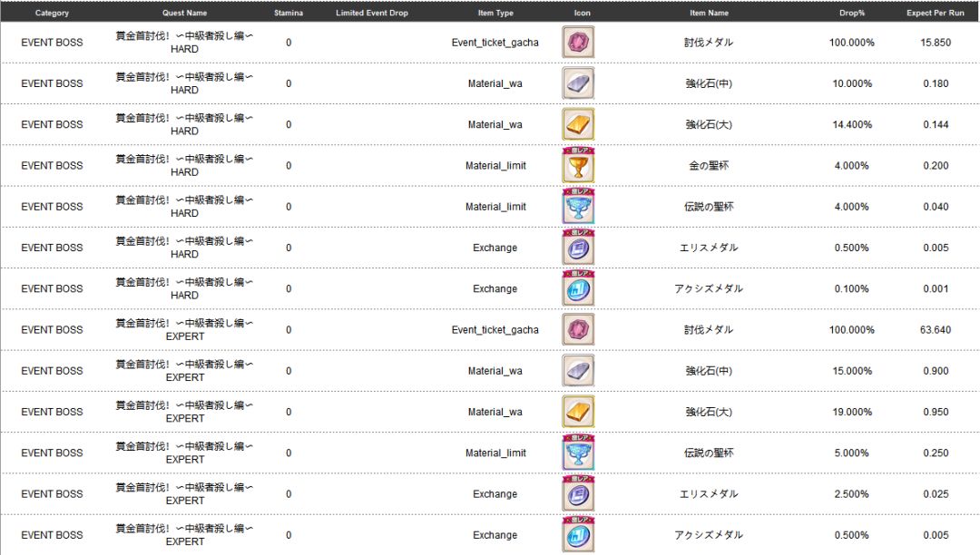Select the gold 強化石(大) icon in the HARD row
This screenshot has height=555, width=980.
pyautogui.click(x=578, y=124)
